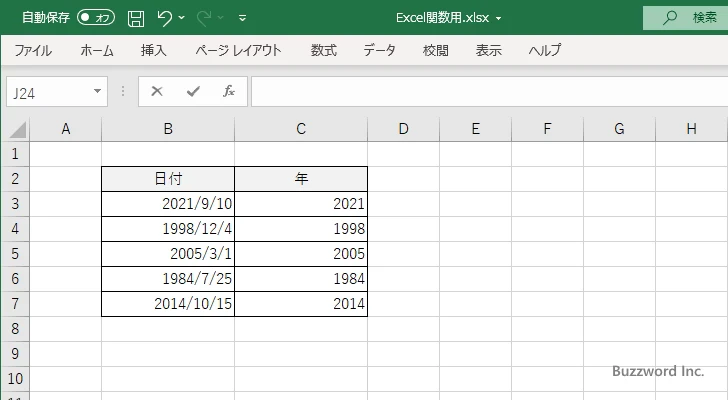728x400 pixels.
Task: Select row 4 header
Action: coord(15,229)
